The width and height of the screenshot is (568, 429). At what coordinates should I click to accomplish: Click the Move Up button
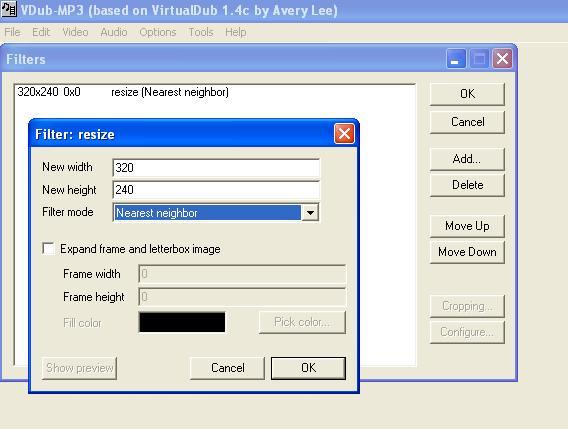[x=467, y=226]
